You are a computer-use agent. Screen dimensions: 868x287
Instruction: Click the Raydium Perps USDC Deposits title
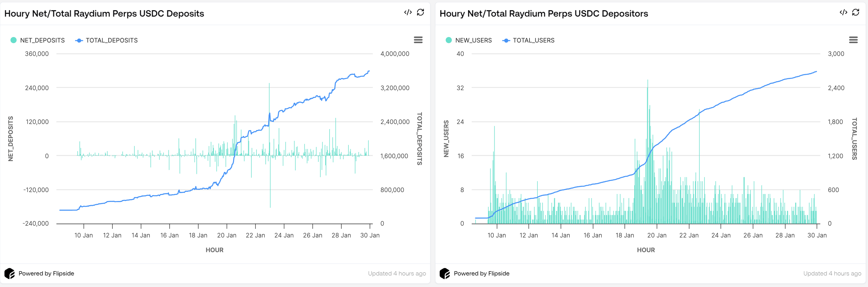tap(104, 13)
